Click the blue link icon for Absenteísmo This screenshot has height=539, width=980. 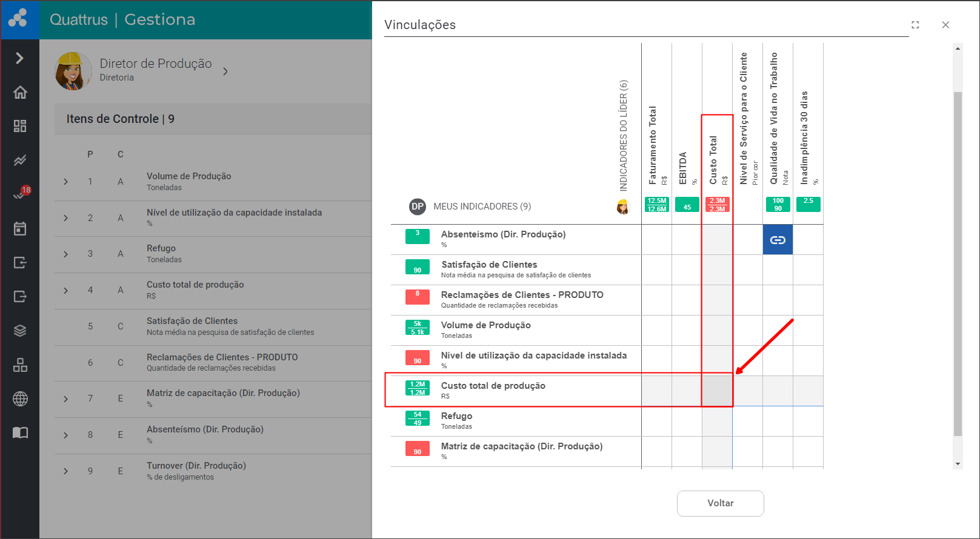pyautogui.click(x=778, y=240)
